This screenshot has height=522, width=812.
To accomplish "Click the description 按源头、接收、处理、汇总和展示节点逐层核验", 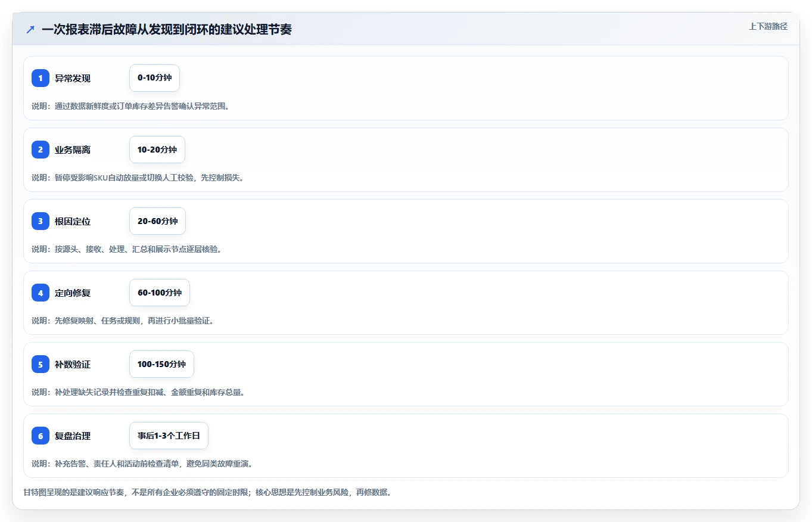I will pos(127,249).
